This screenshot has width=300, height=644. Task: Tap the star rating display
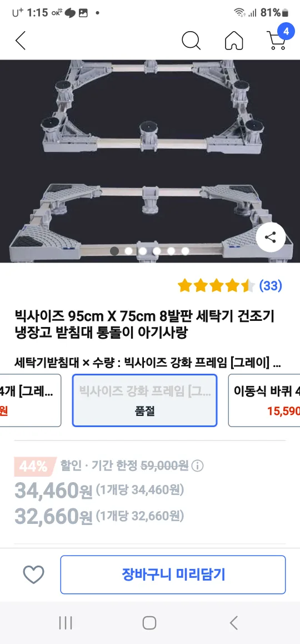pyautogui.click(x=216, y=285)
